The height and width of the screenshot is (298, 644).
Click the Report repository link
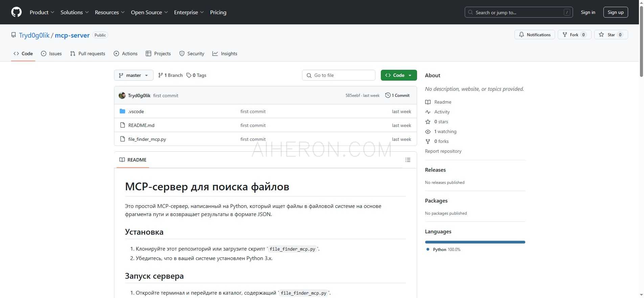click(x=443, y=151)
